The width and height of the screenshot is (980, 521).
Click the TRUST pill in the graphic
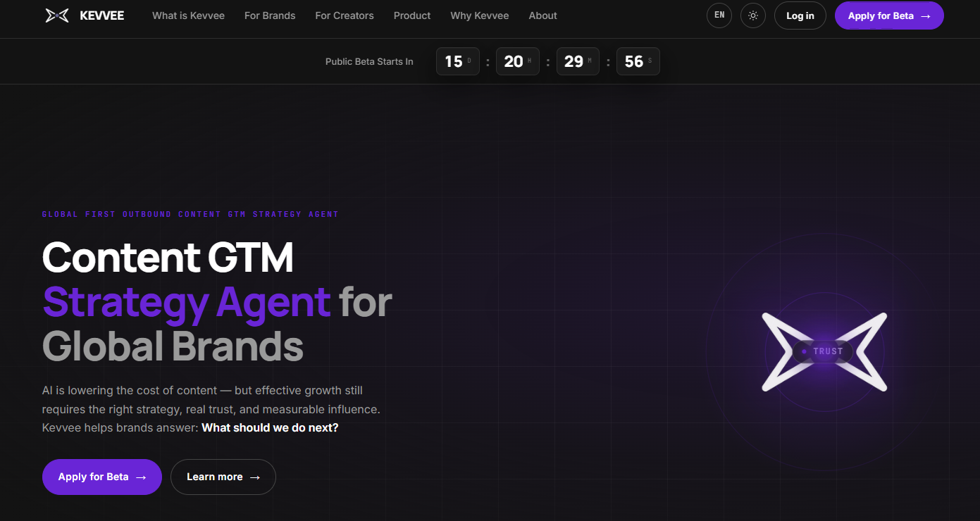click(x=823, y=351)
